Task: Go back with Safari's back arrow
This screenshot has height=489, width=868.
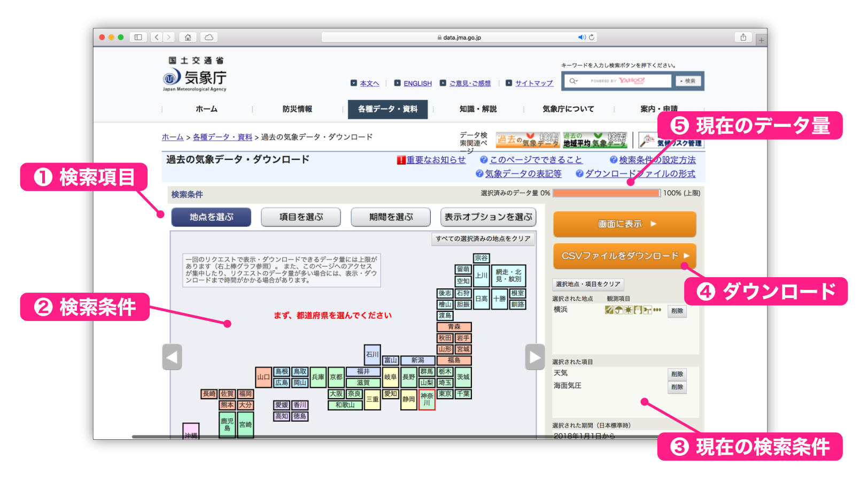Action: coord(157,37)
